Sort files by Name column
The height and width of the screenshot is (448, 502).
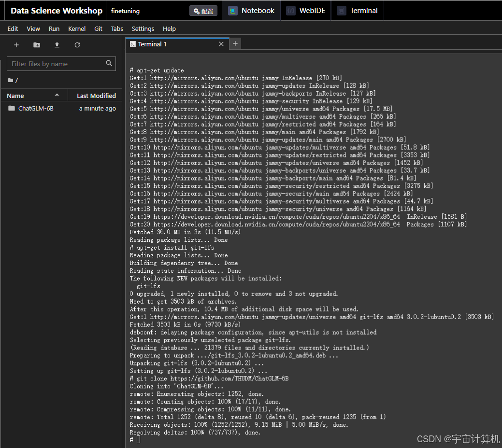(34, 96)
